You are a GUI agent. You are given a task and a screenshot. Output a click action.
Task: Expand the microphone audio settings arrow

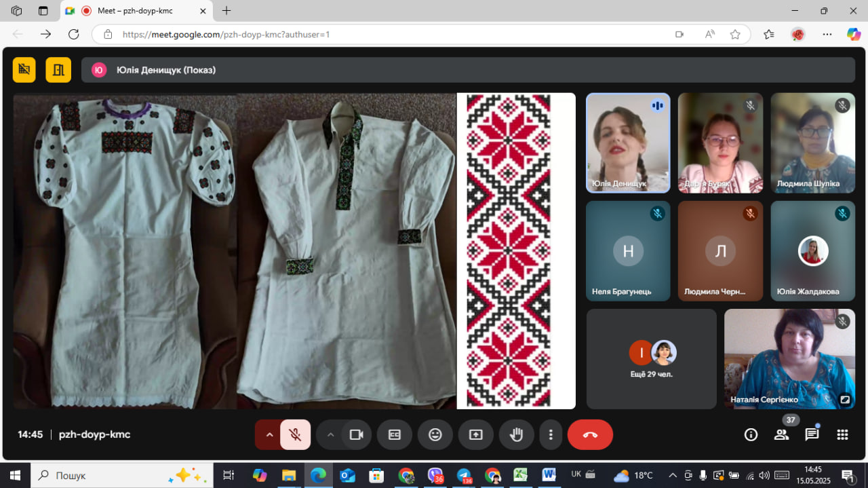click(269, 435)
